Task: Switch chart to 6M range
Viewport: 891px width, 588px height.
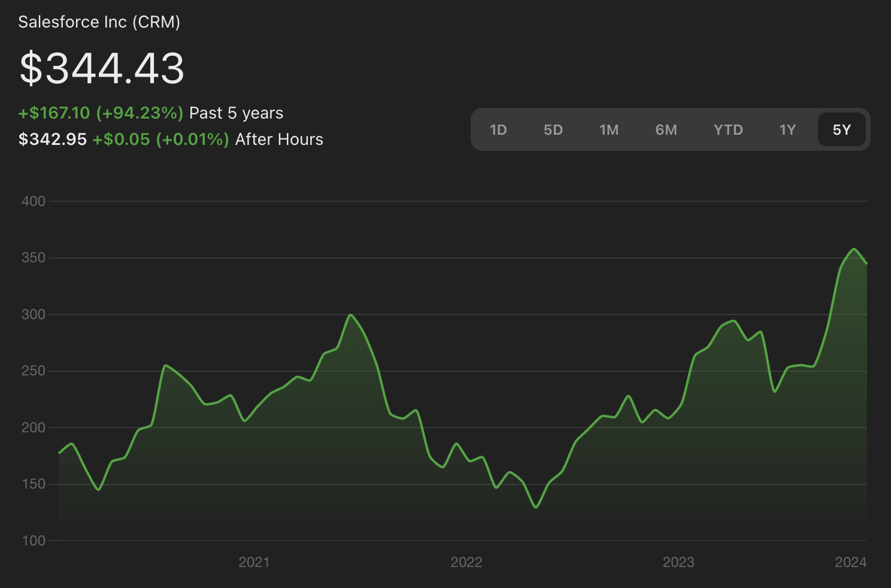Action: 666,130
